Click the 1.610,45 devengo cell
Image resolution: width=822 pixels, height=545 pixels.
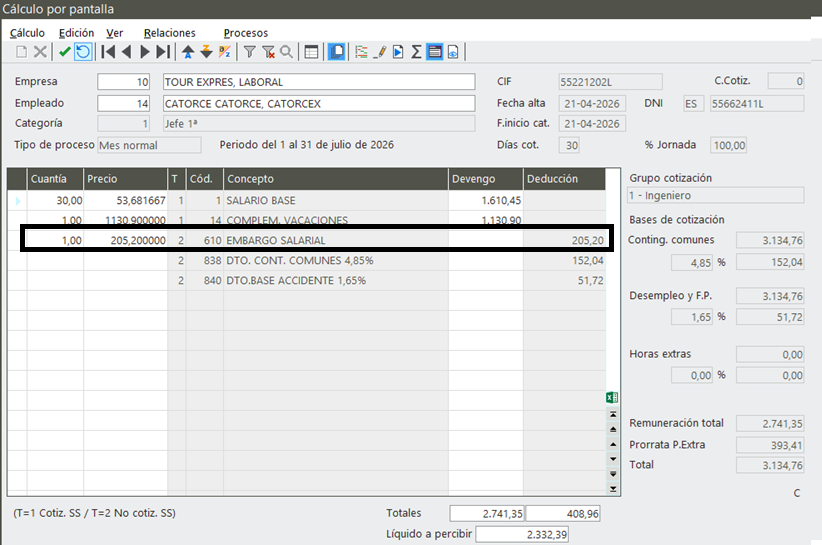[x=485, y=201]
